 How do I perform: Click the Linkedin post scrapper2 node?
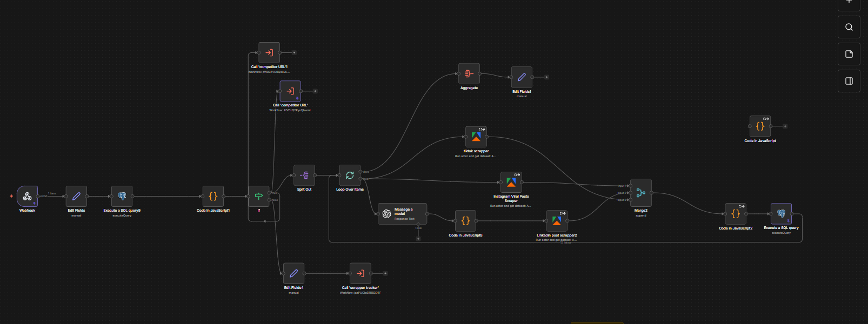point(557,221)
